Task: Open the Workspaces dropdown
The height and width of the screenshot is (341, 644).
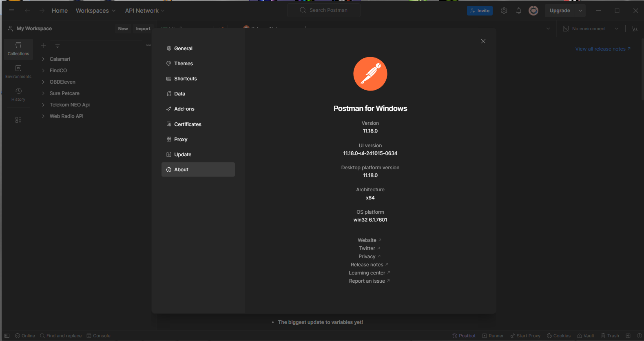Action: pyautogui.click(x=95, y=11)
